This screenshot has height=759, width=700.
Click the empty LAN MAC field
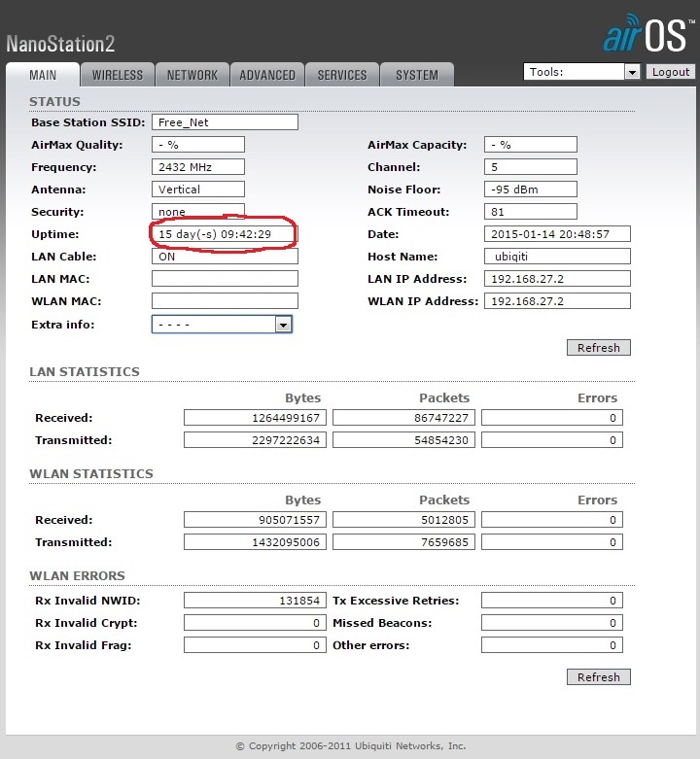point(226,278)
